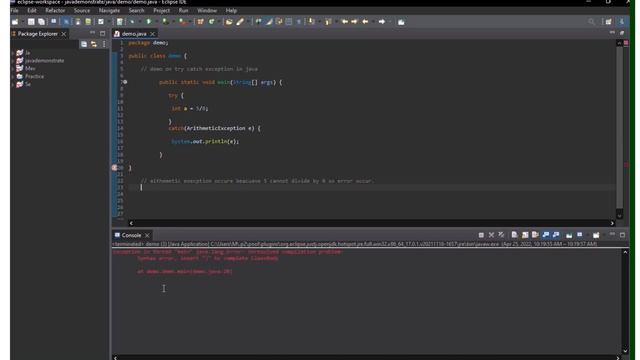This screenshot has height=360, width=640.
Task: Open the Forward navigation dropdown arrow
Action: [x=389, y=22]
